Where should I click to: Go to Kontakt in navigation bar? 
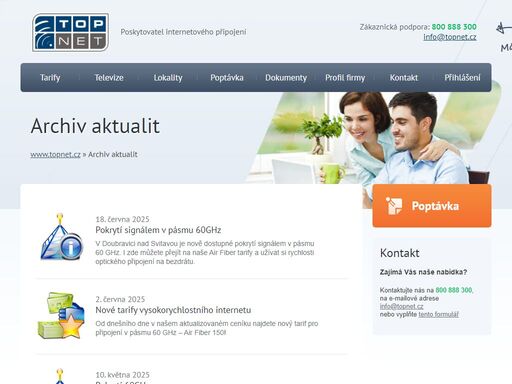coord(404,78)
